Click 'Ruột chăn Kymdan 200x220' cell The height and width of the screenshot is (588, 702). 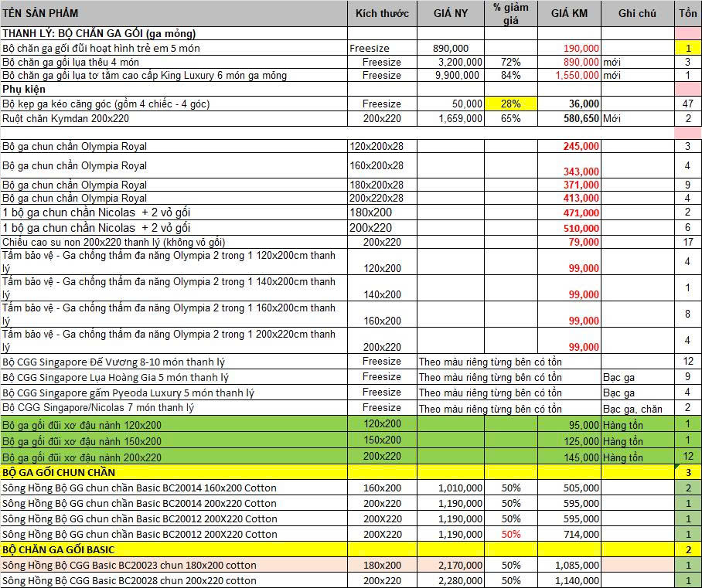click(x=174, y=118)
